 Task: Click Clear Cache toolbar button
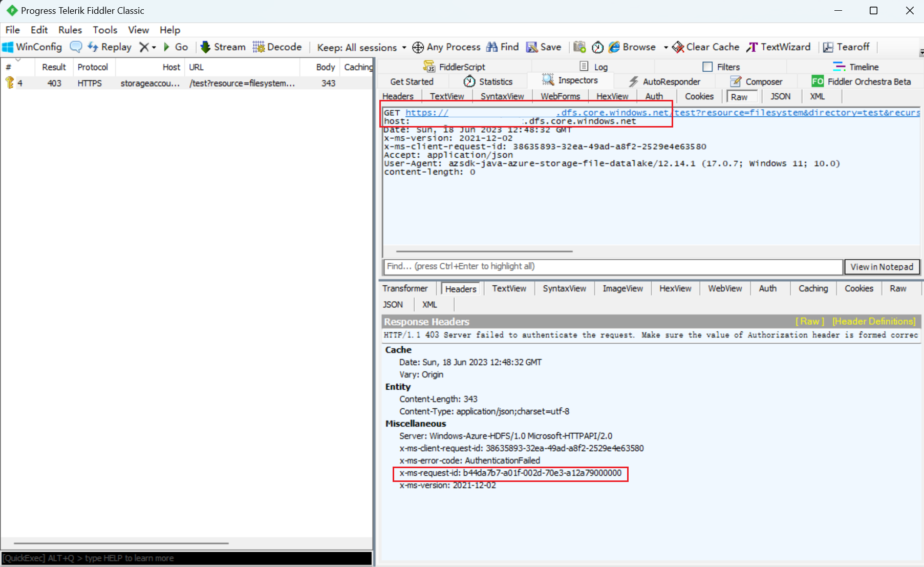pyautogui.click(x=706, y=47)
